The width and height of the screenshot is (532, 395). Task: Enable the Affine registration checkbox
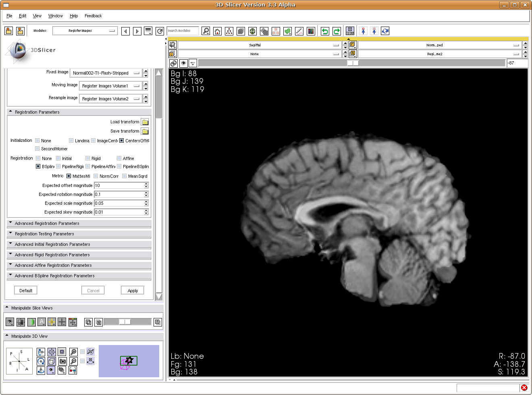tap(119, 158)
